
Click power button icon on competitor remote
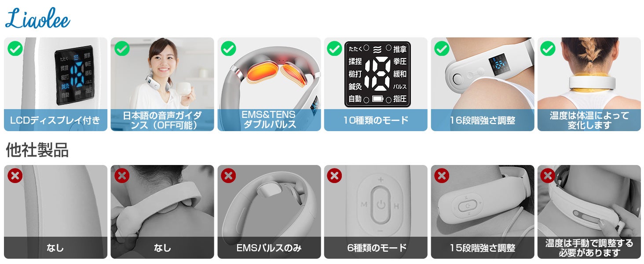coord(381,205)
